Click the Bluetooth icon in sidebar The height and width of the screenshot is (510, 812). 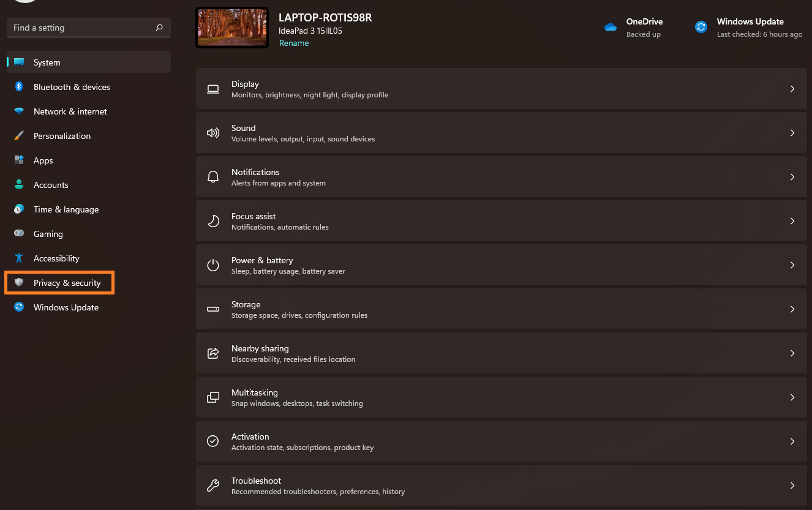19,87
